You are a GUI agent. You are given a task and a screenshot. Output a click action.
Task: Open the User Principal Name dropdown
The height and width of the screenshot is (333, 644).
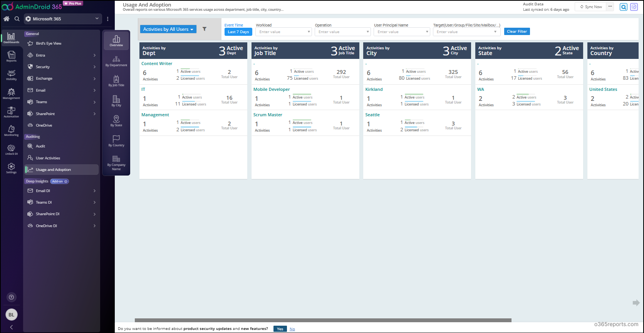click(402, 32)
